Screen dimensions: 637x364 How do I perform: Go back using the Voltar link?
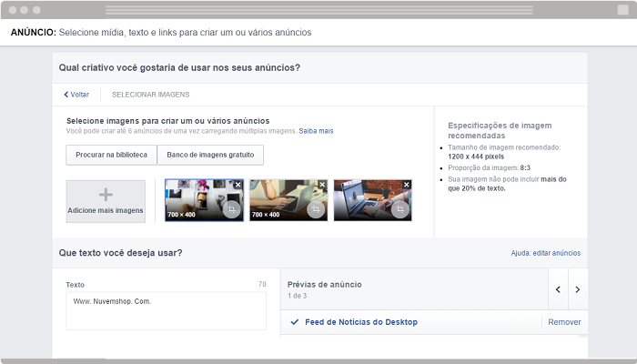(76, 95)
